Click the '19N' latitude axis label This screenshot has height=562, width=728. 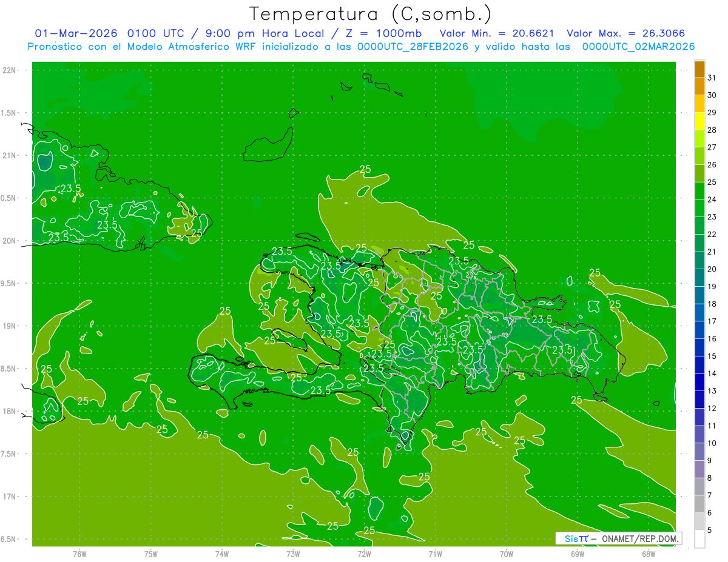[x=10, y=326]
